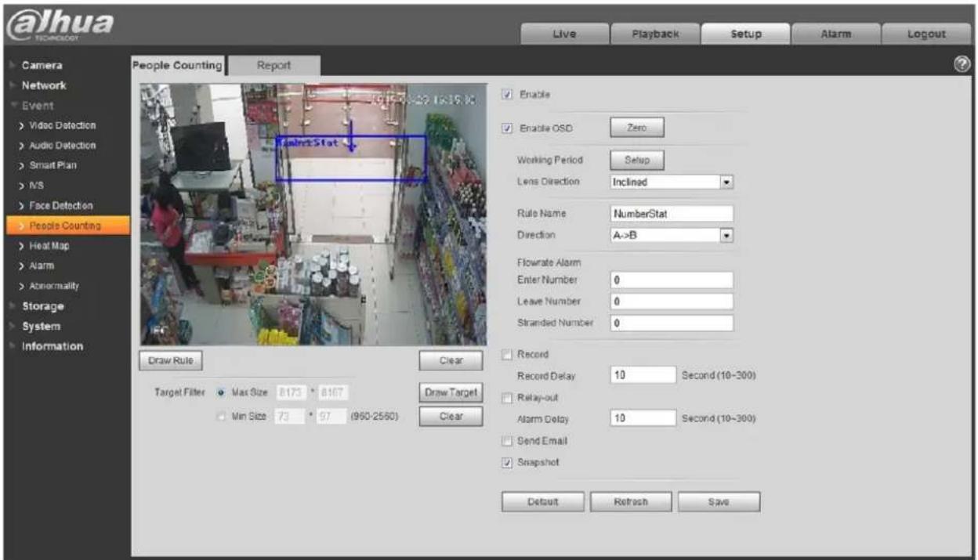978x560 pixels.
Task: Open Alarm item under Event
Action: pos(42,266)
